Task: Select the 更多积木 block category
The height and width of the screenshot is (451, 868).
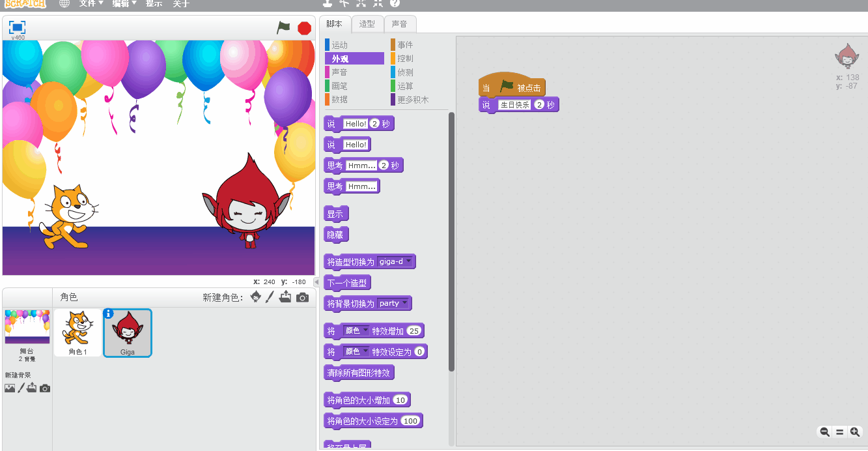Action: click(419, 100)
